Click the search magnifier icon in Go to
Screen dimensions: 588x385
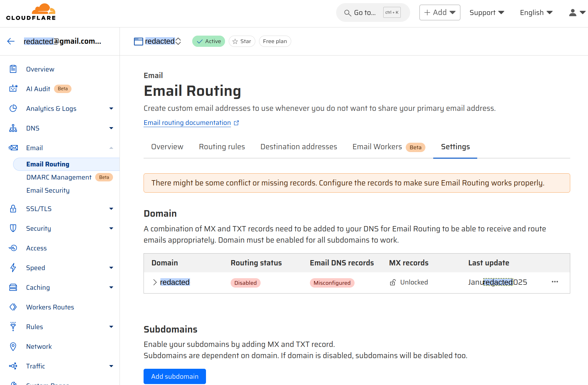347,13
